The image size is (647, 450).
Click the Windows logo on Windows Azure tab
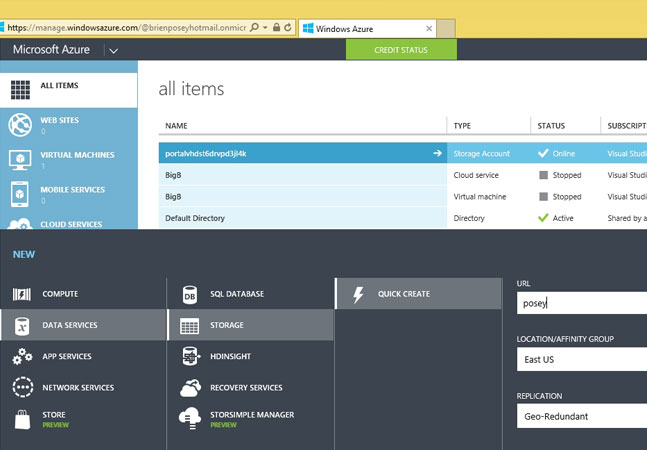coord(308,28)
